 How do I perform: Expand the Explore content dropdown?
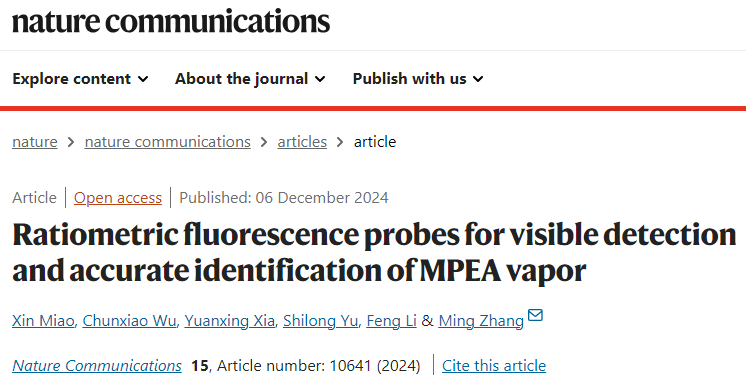pyautogui.click(x=80, y=79)
